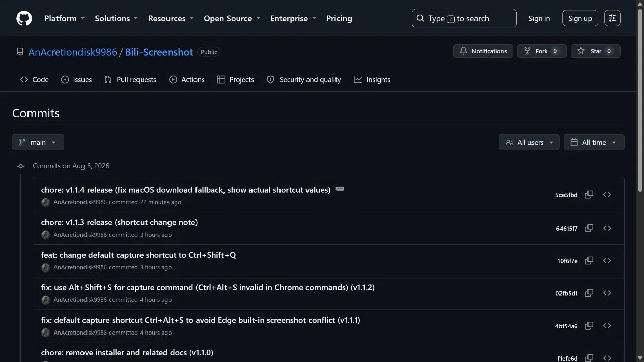Click the Notifications button
644x362 pixels.
[483, 51]
